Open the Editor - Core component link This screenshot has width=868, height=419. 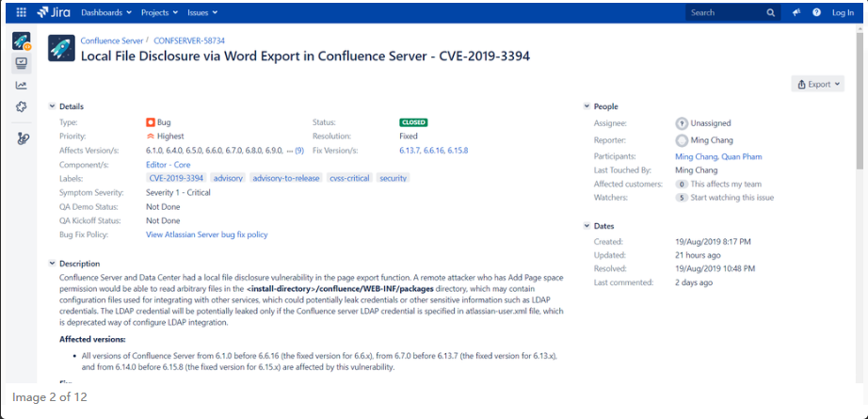[x=169, y=165]
